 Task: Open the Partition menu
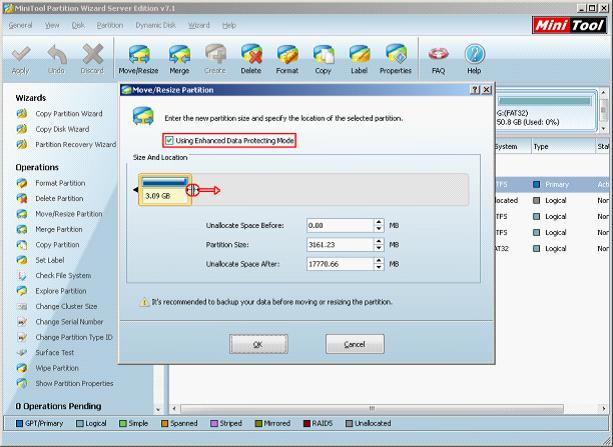[x=110, y=25]
